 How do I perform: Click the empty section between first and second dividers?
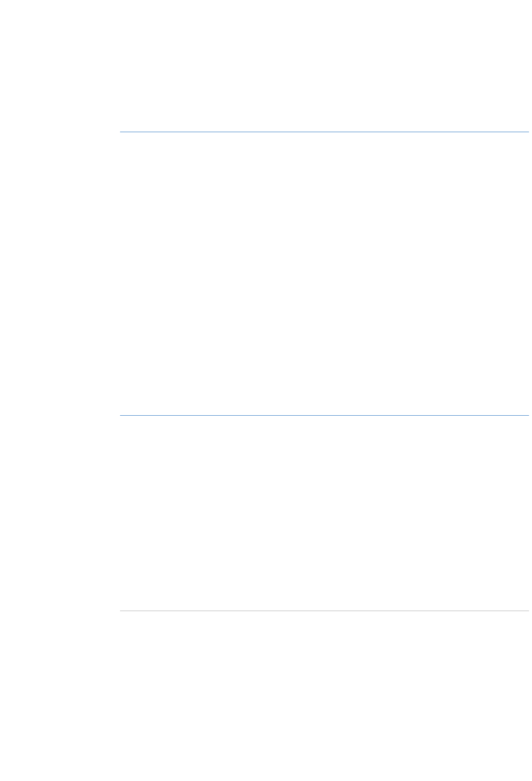324,274
